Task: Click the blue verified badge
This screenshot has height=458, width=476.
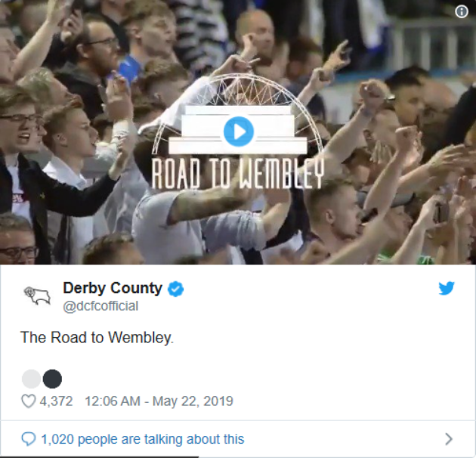Action: coord(176,289)
